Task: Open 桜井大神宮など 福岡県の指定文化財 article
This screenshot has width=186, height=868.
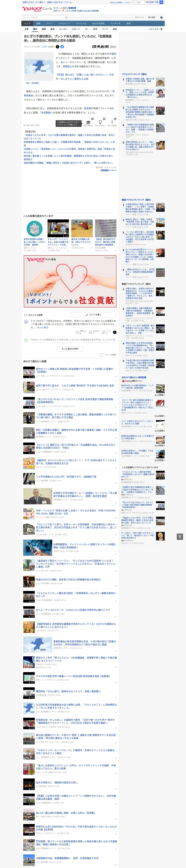Action: point(57,782)
